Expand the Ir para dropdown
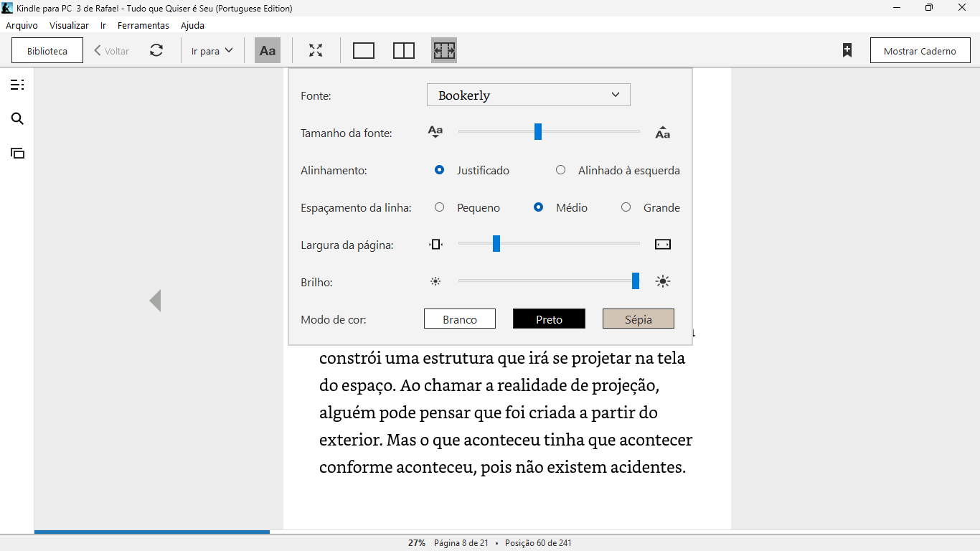 [212, 51]
